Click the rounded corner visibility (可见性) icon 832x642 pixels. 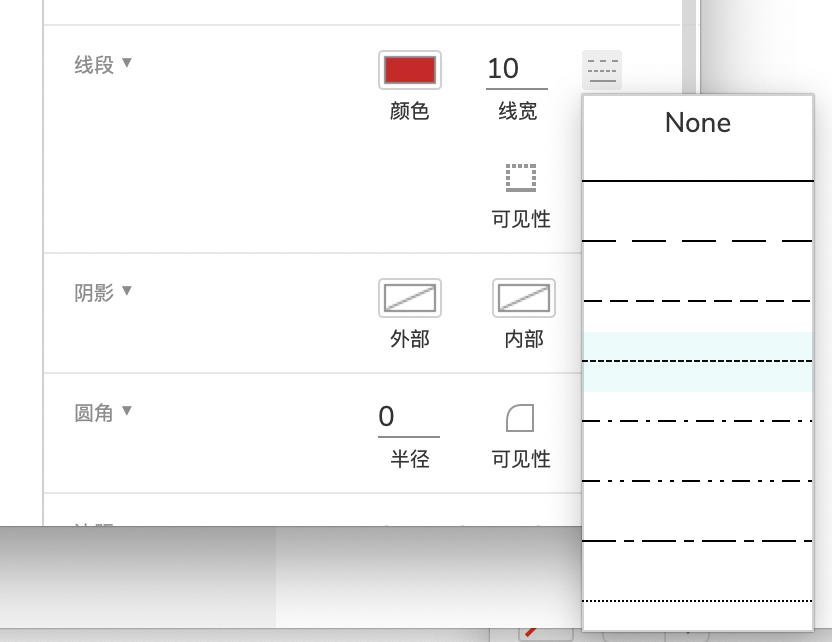tap(520, 418)
